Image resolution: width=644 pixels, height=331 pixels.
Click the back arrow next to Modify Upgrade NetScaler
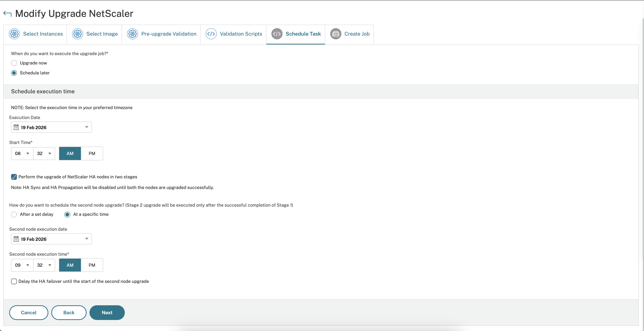point(7,13)
